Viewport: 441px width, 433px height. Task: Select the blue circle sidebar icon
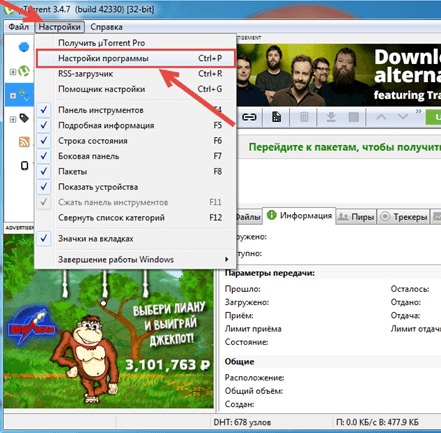24,47
